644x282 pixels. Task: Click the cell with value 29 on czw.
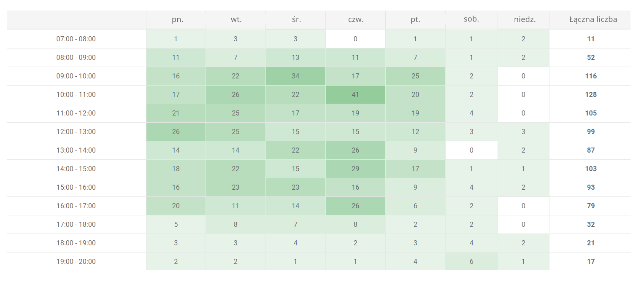356,169
